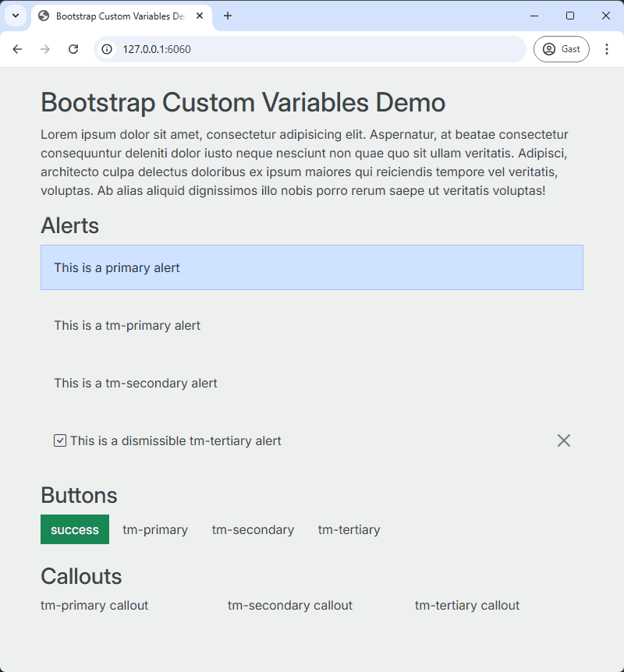Click the tm-tertiary callout text
The image size is (624, 672).
(x=467, y=605)
